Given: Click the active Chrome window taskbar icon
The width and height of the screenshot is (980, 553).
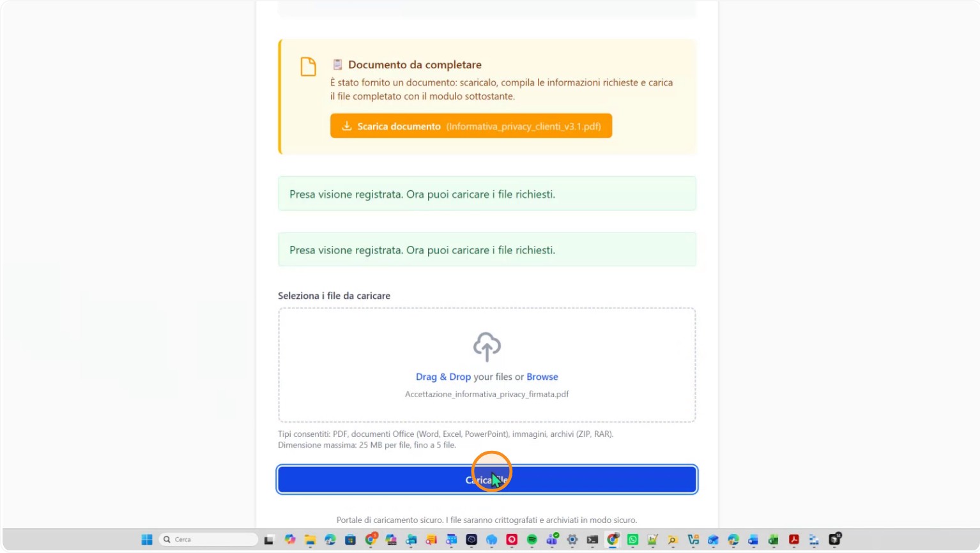Looking at the screenshot, I should [x=612, y=540].
